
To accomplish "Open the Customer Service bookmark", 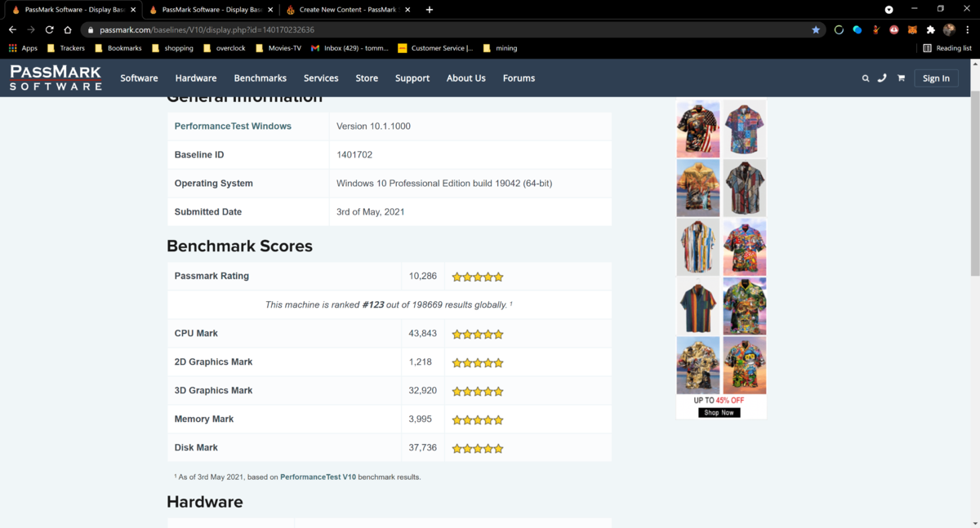I will coord(435,48).
